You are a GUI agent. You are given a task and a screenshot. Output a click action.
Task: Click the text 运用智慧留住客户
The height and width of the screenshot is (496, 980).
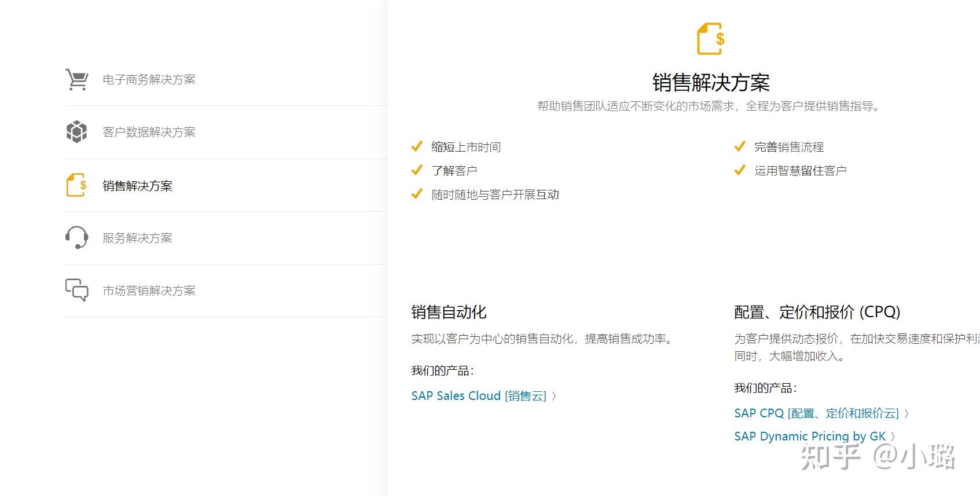tap(801, 171)
